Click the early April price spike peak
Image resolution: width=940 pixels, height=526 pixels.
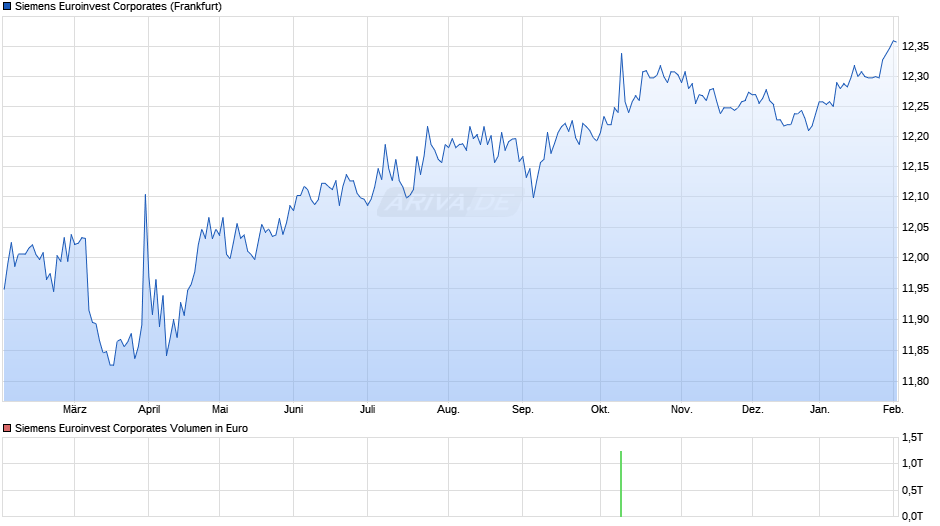[x=145, y=195]
